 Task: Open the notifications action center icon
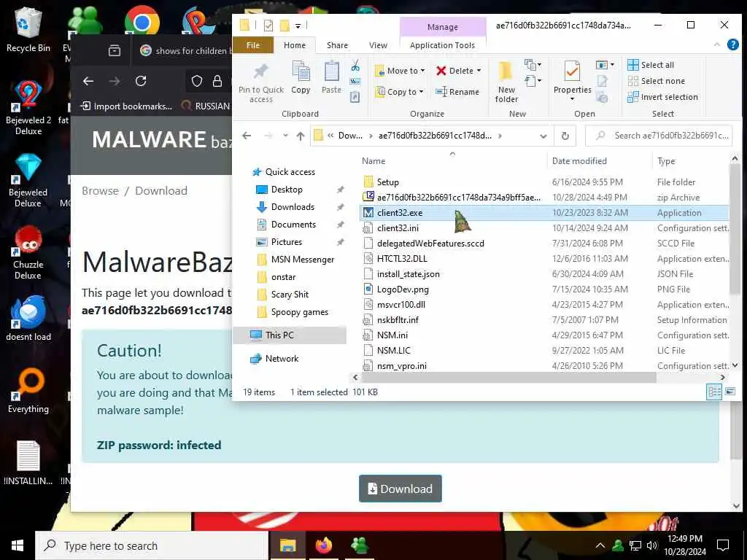click(723, 545)
